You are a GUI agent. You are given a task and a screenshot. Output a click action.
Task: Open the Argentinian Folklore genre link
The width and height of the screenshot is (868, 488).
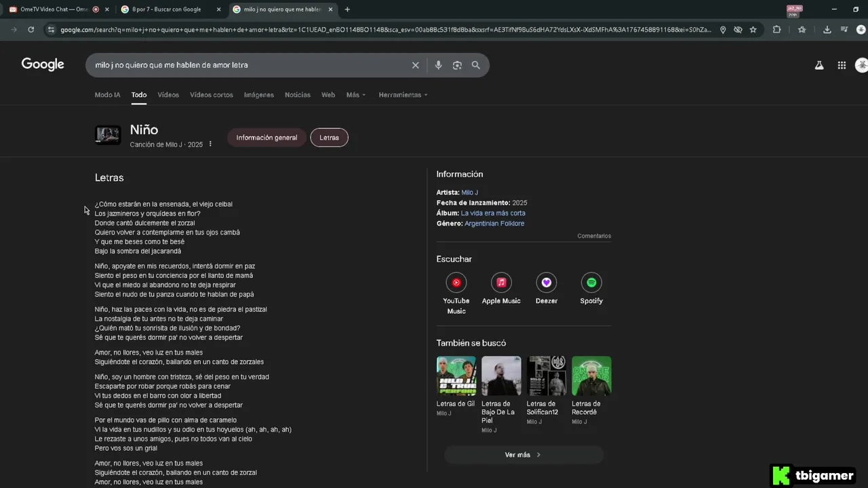494,223
